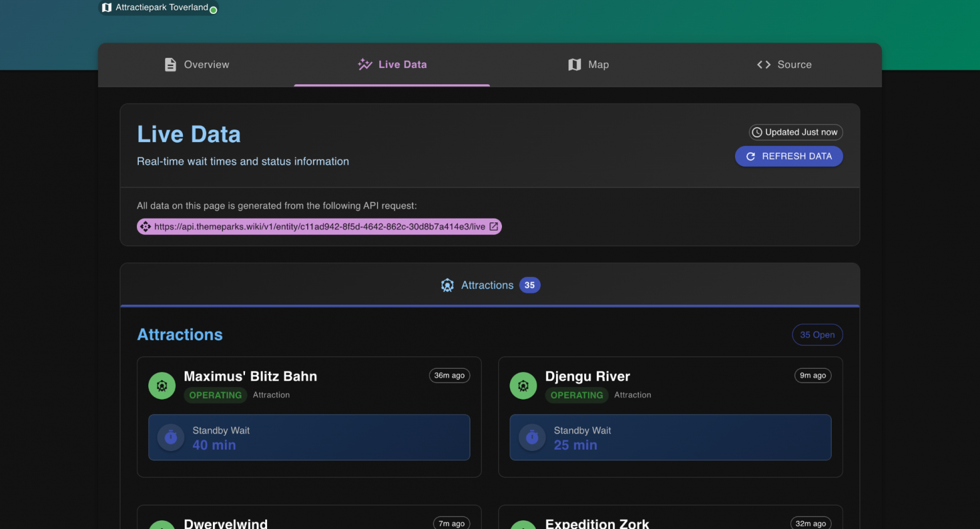Viewport: 980px width, 529px height.
Task: Click the Standby Wait 25 min panel
Action: (670, 437)
